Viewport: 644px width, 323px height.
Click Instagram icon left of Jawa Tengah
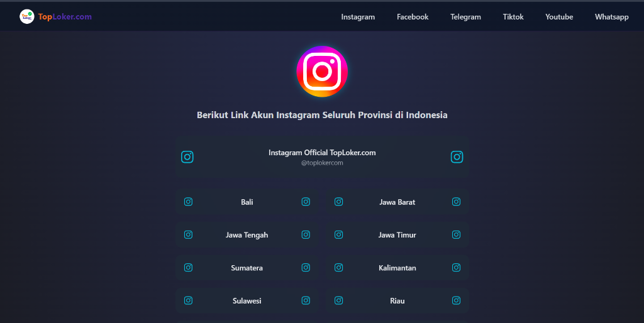click(188, 234)
